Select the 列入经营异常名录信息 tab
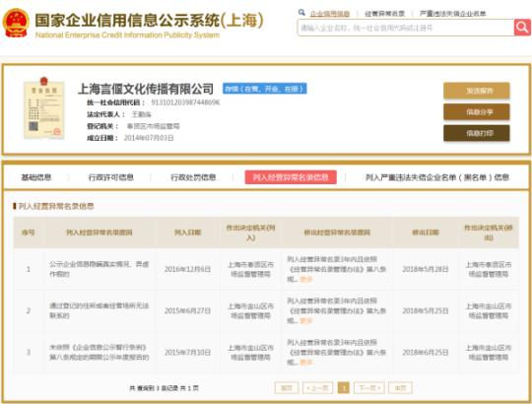This screenshot has height=404, width=532. 291,177
